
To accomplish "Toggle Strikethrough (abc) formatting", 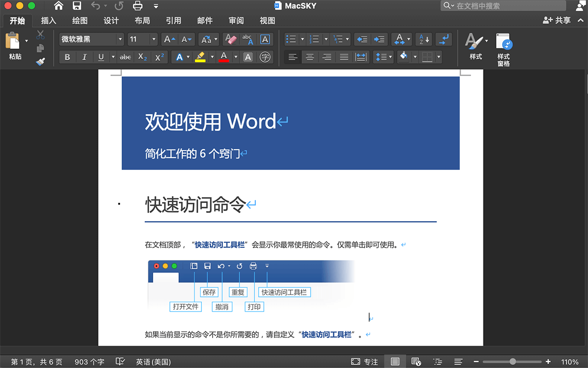I will (x=125, y=57).
